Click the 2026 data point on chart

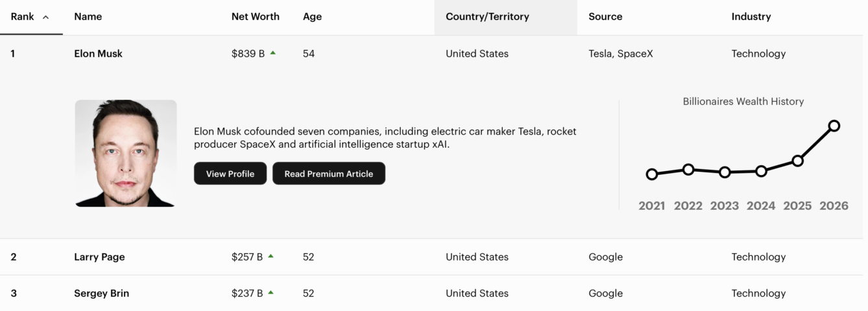click(x=834, y=126)
